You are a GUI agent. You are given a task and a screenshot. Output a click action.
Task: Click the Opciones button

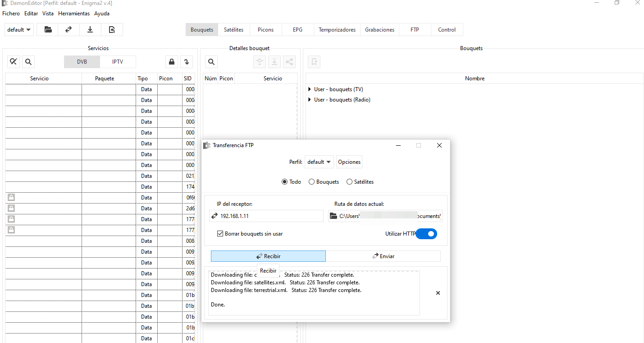pyautogui.click(x=349, y=162)
